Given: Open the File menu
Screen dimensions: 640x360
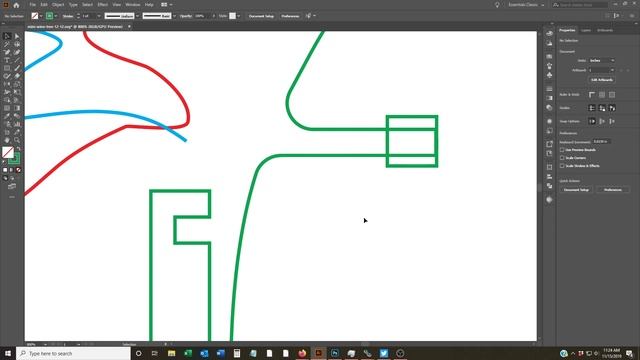Looking at the screenshot, I should 32,5.
